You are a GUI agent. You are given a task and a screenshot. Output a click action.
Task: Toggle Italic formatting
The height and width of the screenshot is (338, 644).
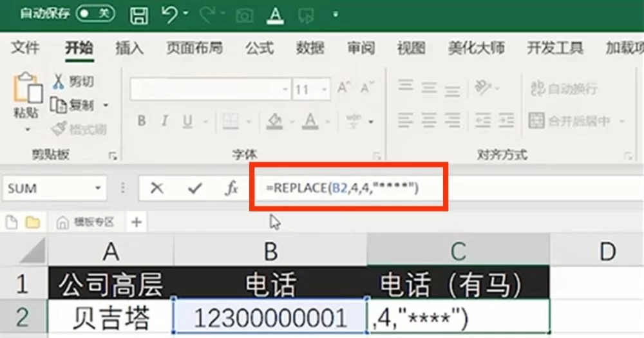(164, 121)
